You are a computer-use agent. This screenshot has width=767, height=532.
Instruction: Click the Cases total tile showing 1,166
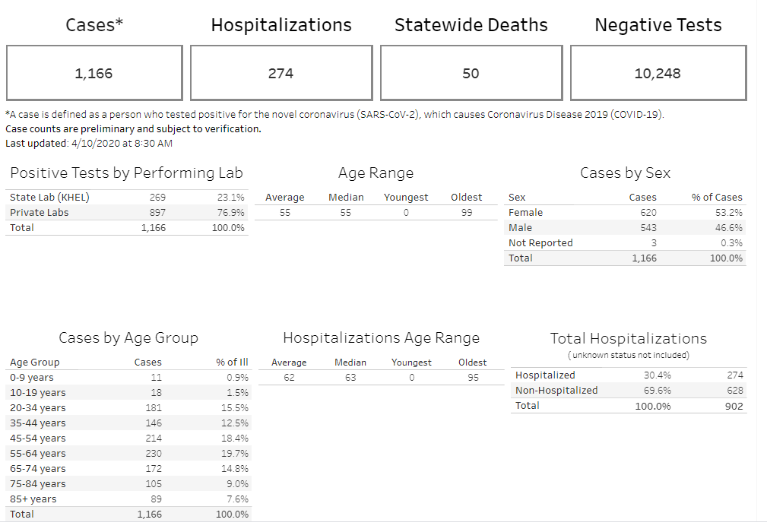pyautogui.click(x=94, y=73)
